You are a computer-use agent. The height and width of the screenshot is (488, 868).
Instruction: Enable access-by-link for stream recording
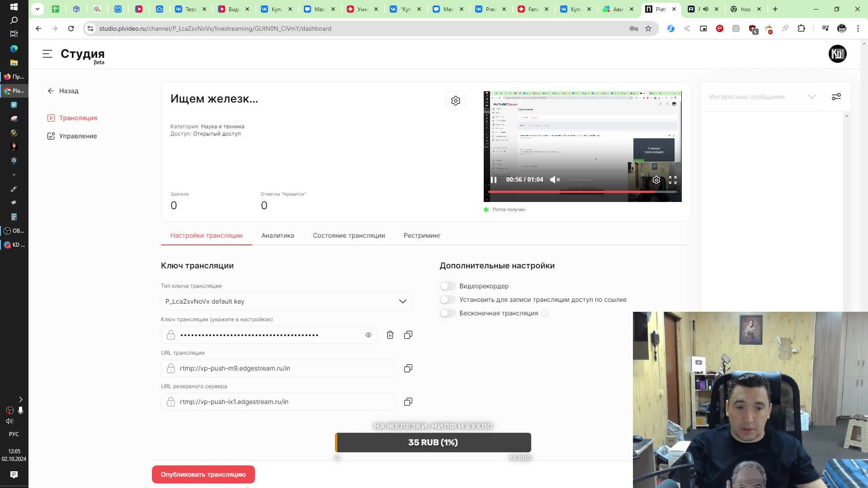pos(448,300)
